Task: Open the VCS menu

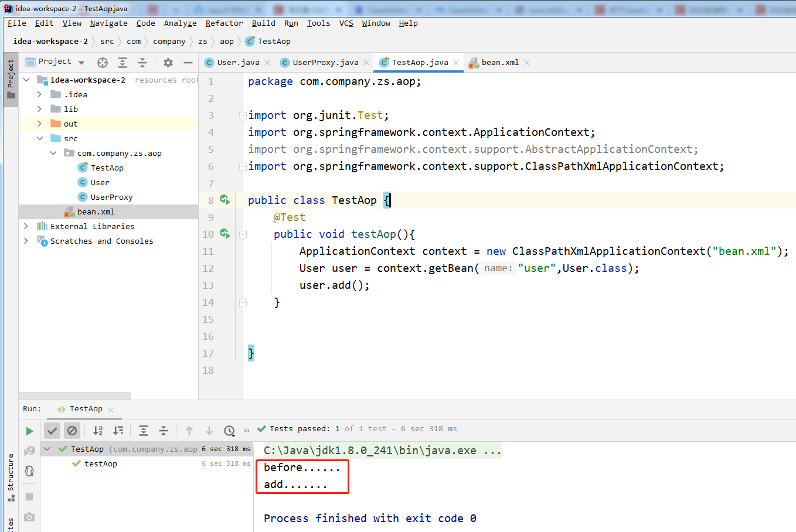Action: click(346, 23)
